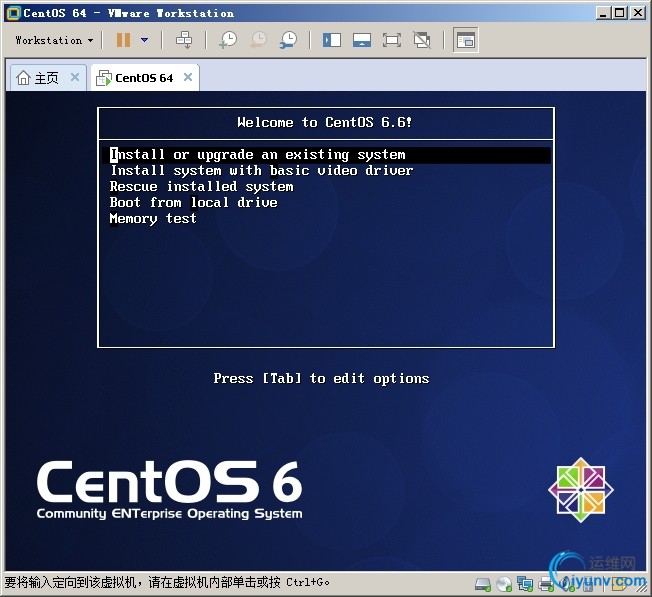Minimize the VMware Workstation window

(603, 13)
